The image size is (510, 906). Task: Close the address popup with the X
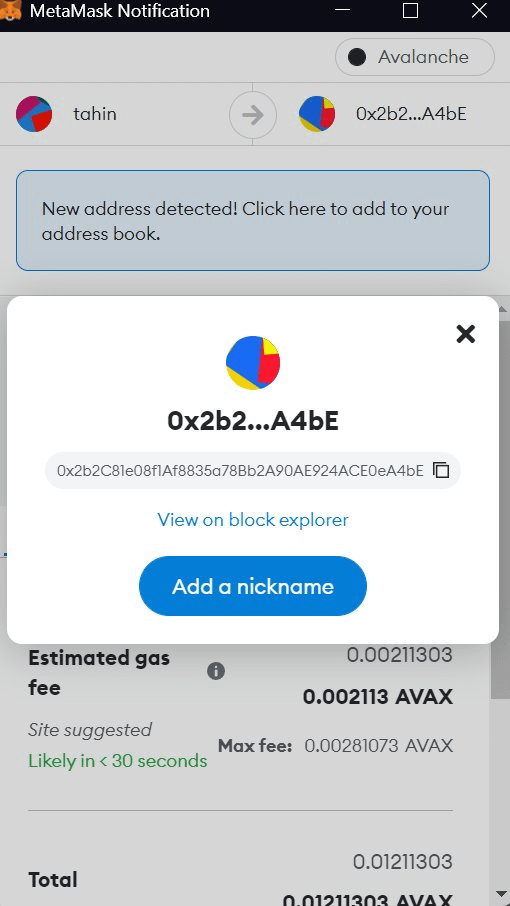[x=466, y=333]
